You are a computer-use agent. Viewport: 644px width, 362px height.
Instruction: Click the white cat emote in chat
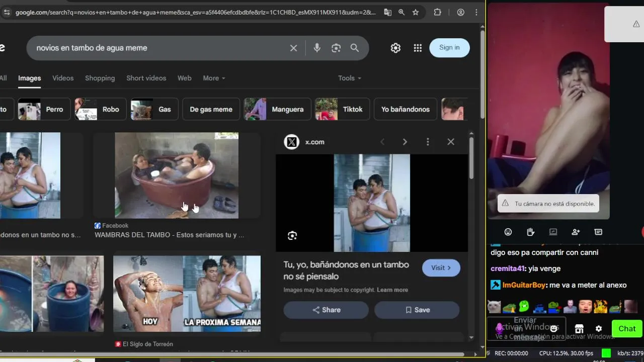click(x=495, y=306)
